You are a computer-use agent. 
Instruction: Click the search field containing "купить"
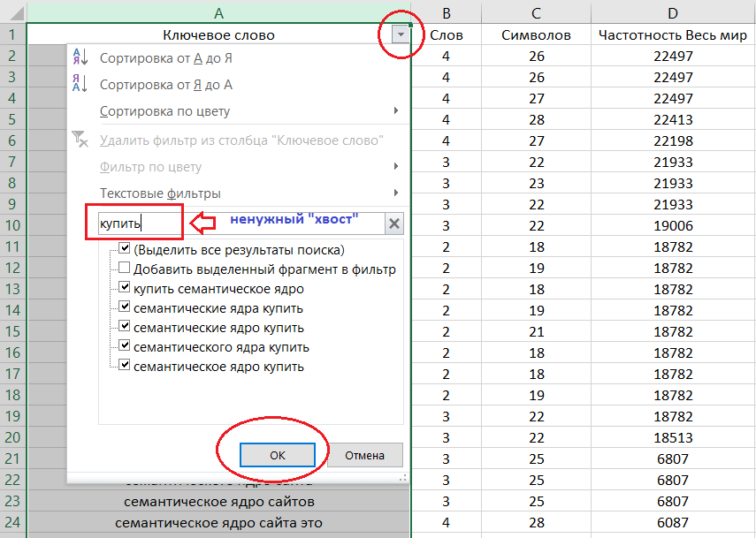pyautogui.click(x=241, y=224)
